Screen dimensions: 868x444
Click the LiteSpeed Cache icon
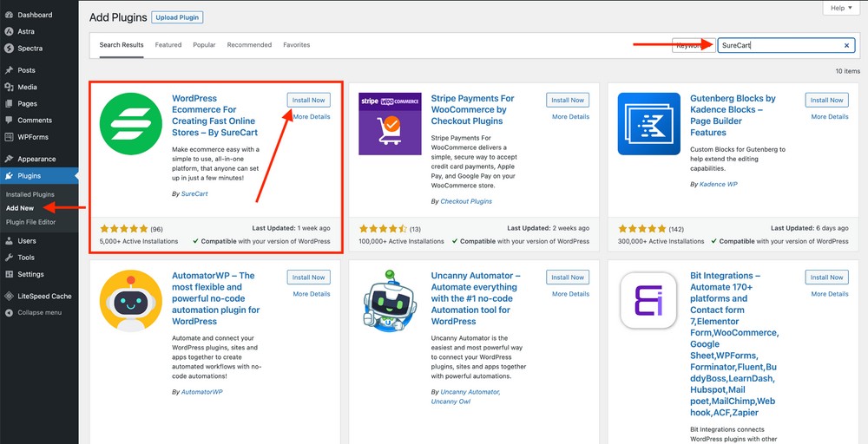9,296
